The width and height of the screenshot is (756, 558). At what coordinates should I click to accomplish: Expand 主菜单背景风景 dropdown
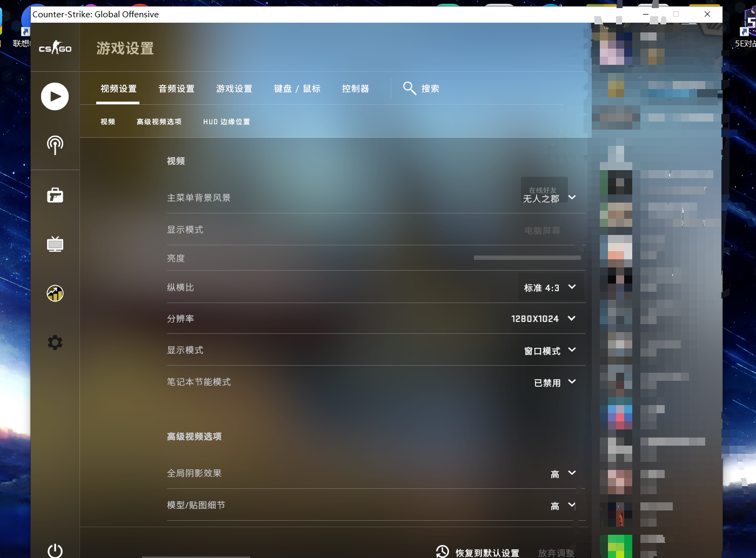point(550,198)
